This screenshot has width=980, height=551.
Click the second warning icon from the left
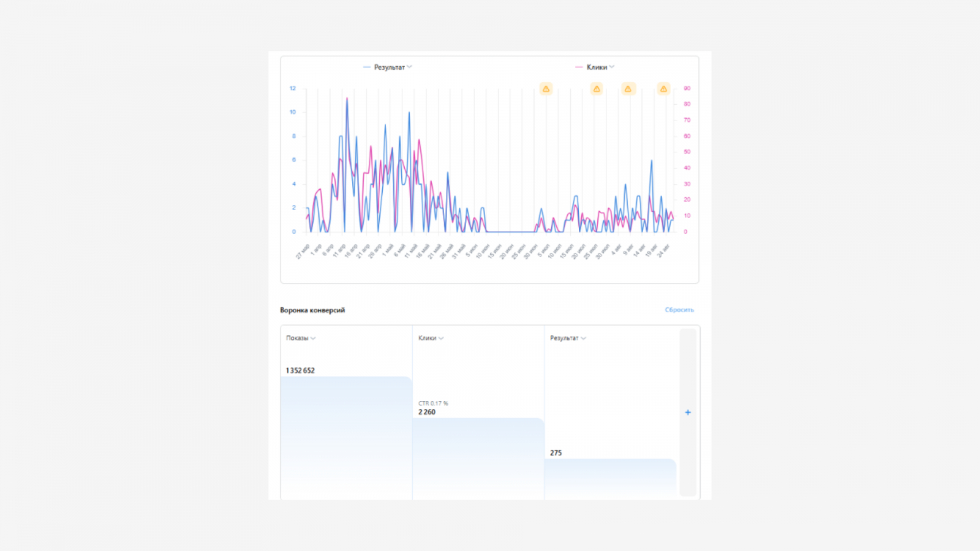[x=597, y=89]
